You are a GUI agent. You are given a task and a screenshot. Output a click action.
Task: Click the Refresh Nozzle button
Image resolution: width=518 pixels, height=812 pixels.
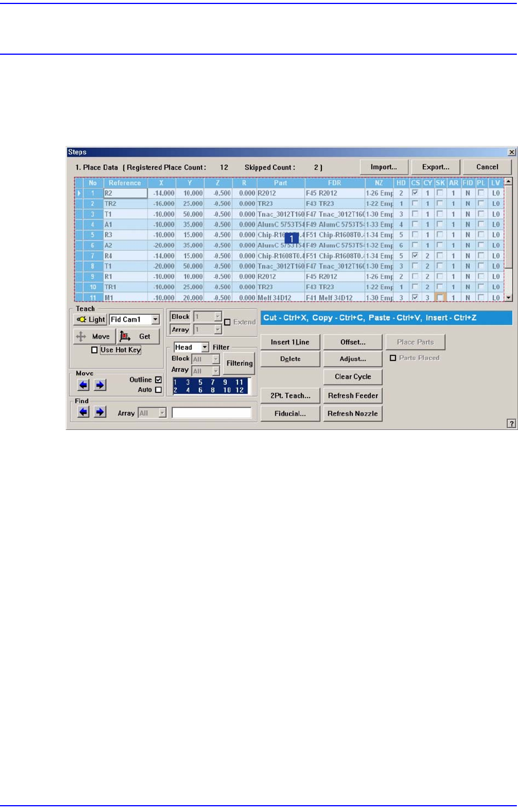point(353,414)
